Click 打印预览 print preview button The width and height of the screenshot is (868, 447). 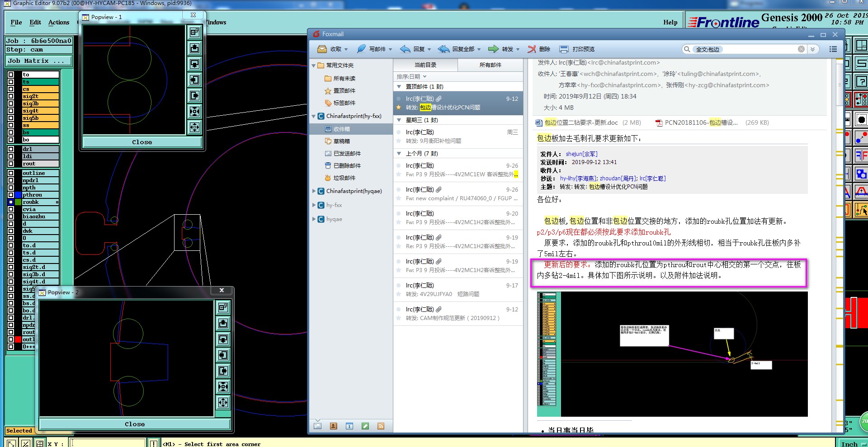tap(577, 49)
